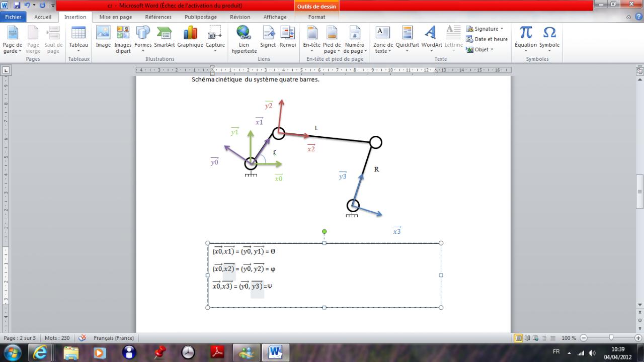Insert a Renvoi cross-reference
644x362 pixels.
[x=288, y=37]
